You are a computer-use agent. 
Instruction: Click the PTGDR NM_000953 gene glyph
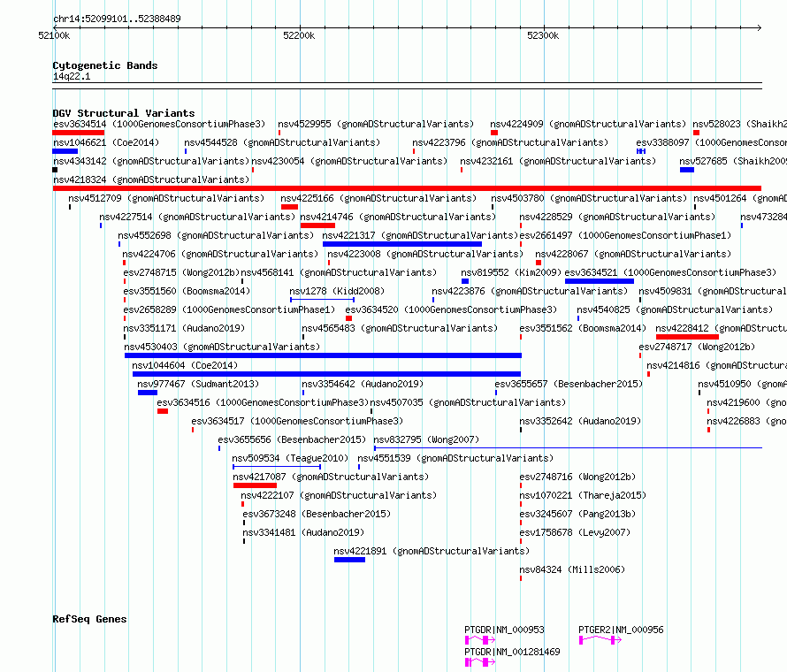click(x=480, y=640)
